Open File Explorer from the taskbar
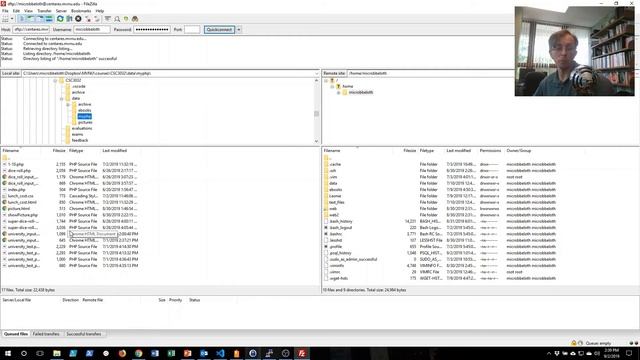The width and height of the screenshot is (640, 360). tap(57, 353)
